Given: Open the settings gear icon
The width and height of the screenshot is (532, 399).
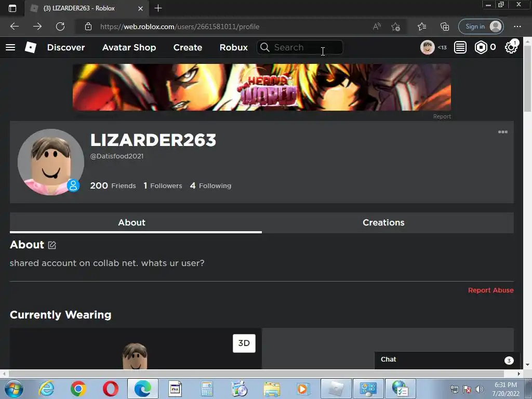Looking at the screenshot, I should tap(511, 47).
